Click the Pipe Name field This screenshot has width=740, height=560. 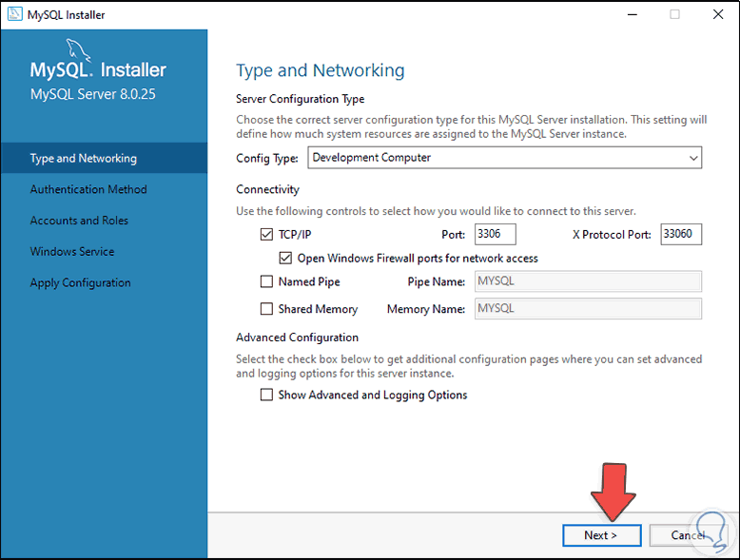588,281
